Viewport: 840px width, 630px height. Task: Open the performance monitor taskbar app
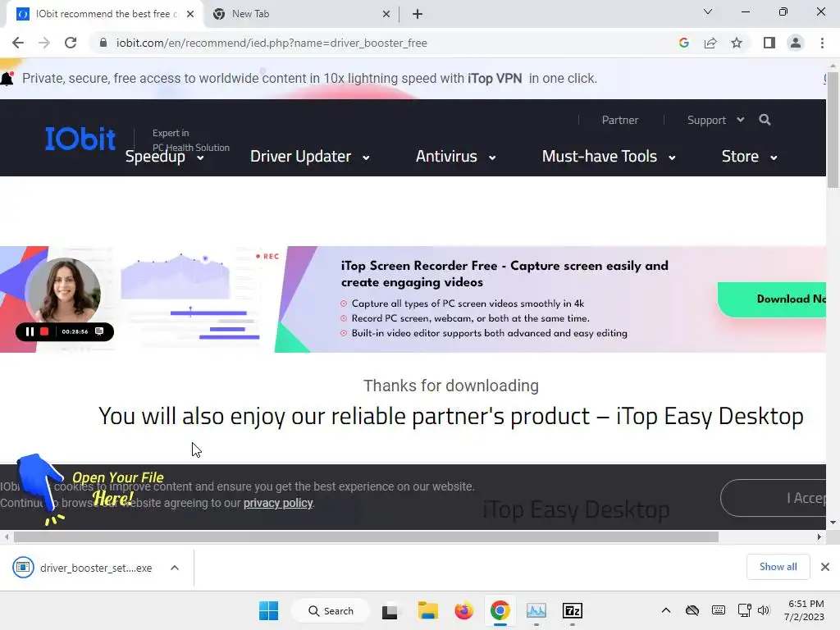coord(536,610)
